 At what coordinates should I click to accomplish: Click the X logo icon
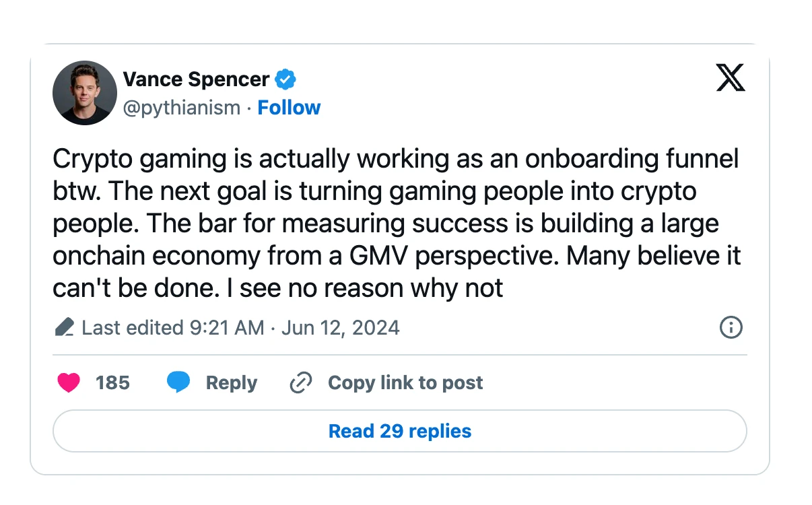click(731, 79)
